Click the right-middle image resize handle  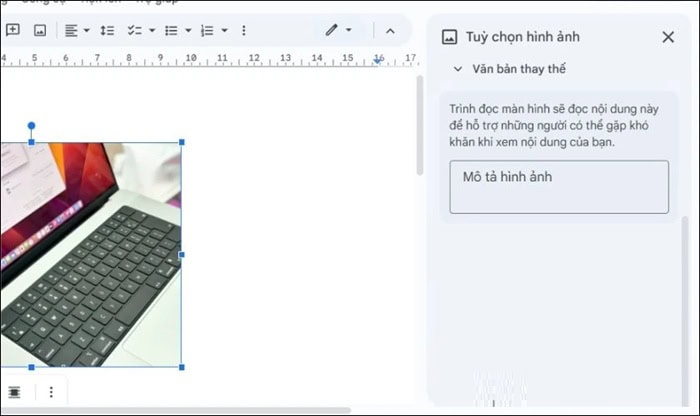pos(182,255)
